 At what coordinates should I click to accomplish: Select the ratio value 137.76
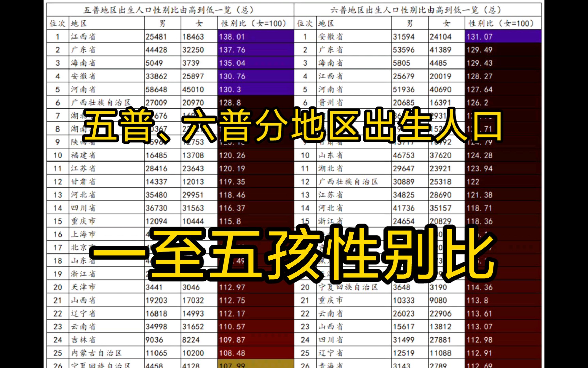coord(232,50)
